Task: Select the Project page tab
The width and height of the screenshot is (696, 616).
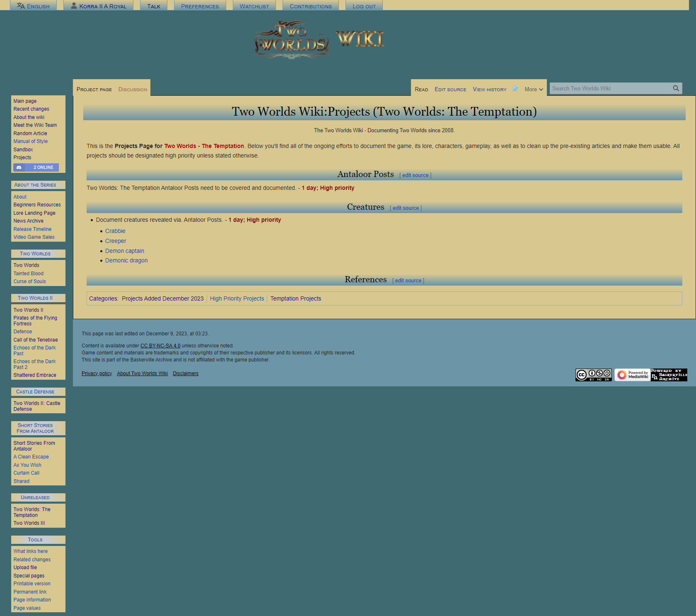Action: (x=94, y=89)
